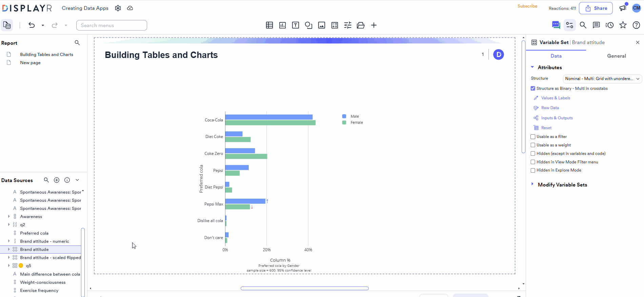Click the Reset link

(x=546, y=128)
